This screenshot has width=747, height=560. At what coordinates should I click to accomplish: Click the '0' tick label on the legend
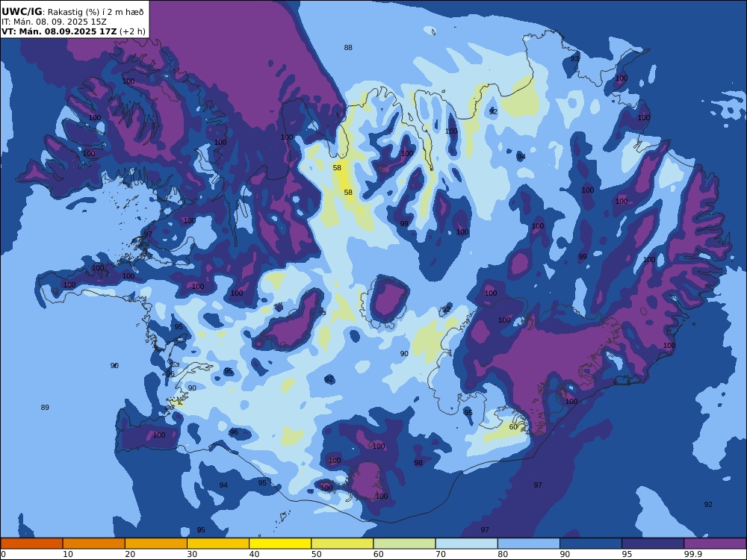click(3, 554)
